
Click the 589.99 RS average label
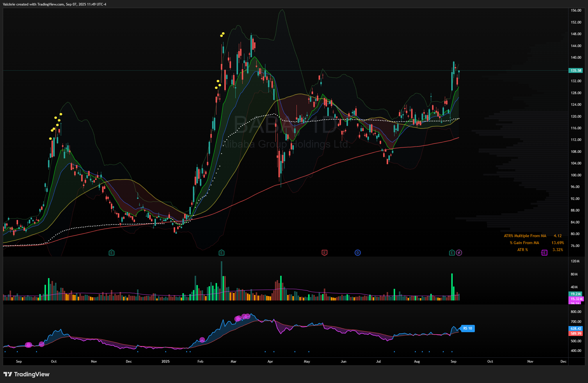pos(576,333)
